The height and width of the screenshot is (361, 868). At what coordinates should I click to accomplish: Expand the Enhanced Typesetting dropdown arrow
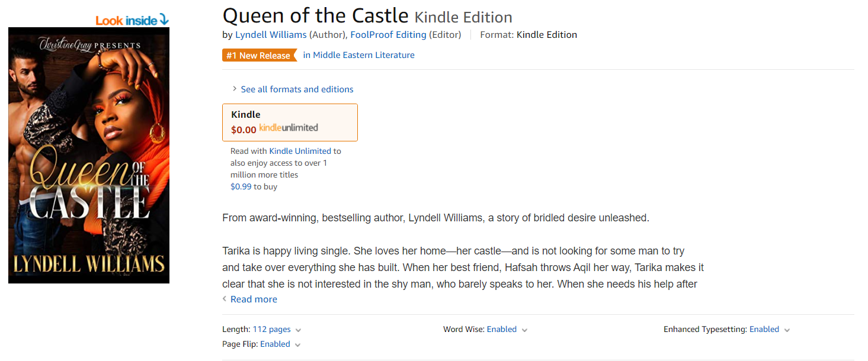coord(787,330)
